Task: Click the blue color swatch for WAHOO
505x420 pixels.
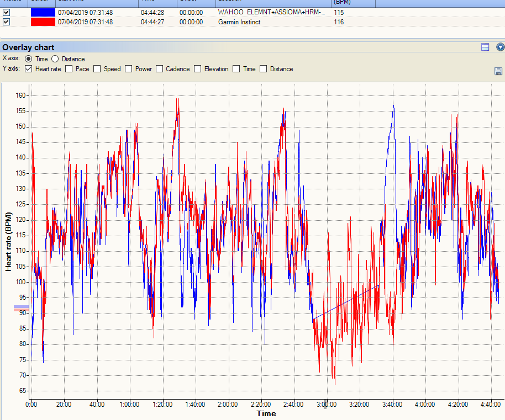Action: point(43,12)
